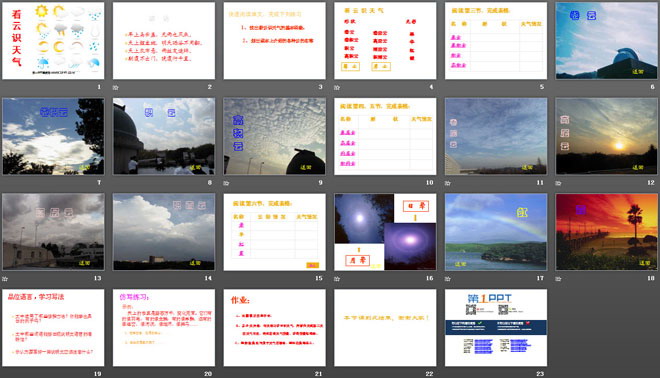The width and height of the screenshot is (660, 378).
Task: Select the closing thank-you slide 22
Action: [x=385, y=327]
